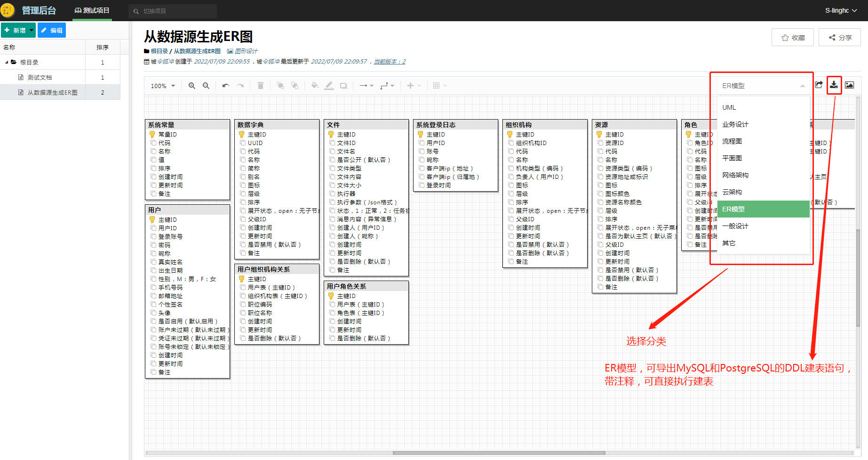Choose 流程图 in the category list
The width and height of the screenshot is (868, 460).
[x=732, y=141]
